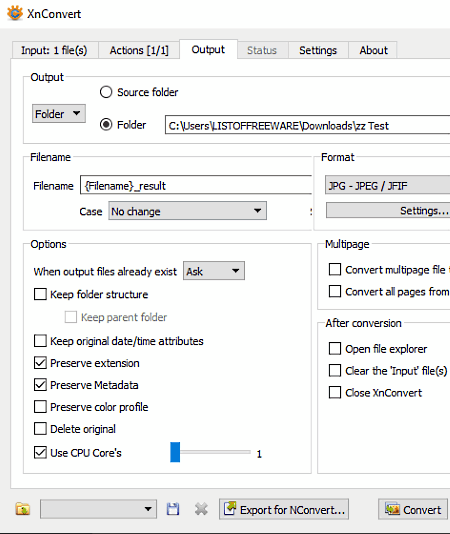Enable Open file explorer after conversion
This screenshot has width=450, height=534.
coord(335,349)
